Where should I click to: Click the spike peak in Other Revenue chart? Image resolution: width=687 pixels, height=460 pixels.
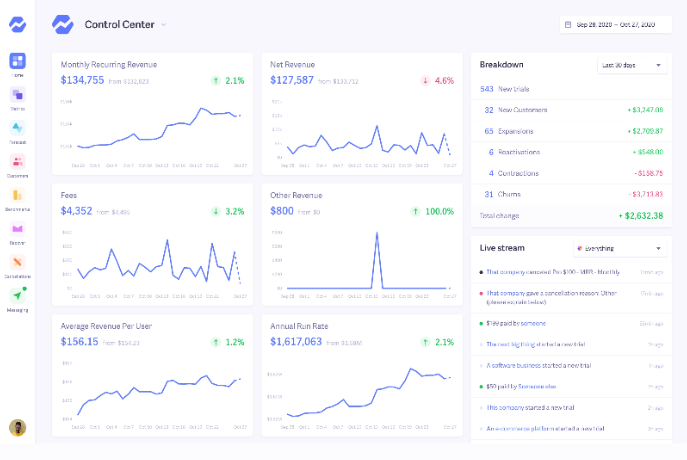(377, 234)
